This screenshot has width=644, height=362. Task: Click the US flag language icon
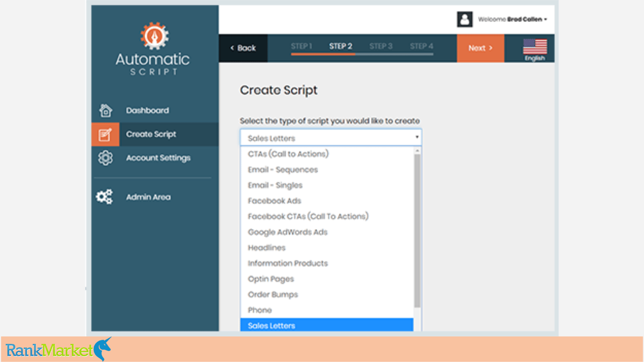[535, 47]
